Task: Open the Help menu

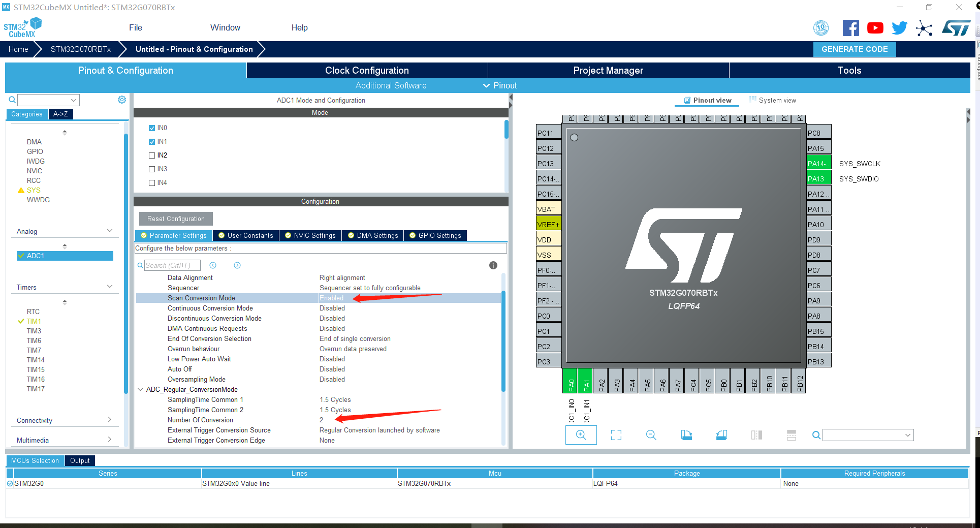Action: (299, 27)
